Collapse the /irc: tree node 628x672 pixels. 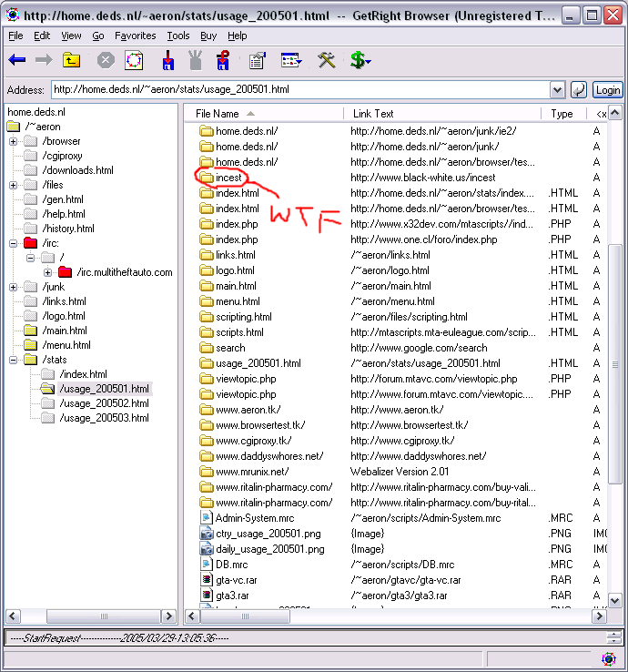[14, 243]
